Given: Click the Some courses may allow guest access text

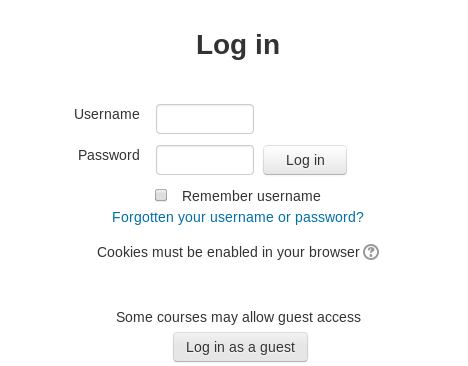Looking at the screenshot, I should tap(238, 317).
